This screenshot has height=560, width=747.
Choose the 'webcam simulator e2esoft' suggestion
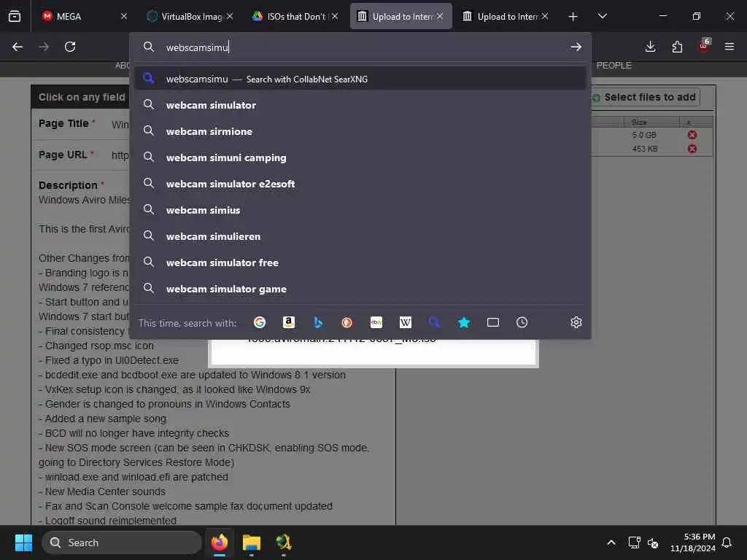tap(360, 184)
